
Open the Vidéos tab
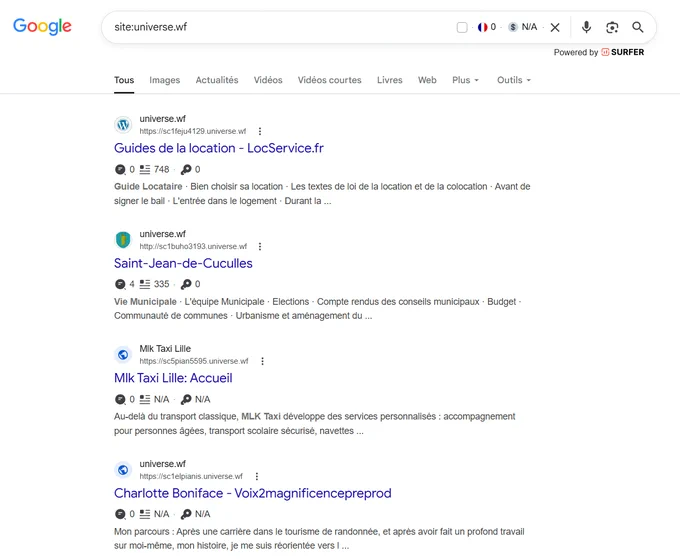pos(268,80)
